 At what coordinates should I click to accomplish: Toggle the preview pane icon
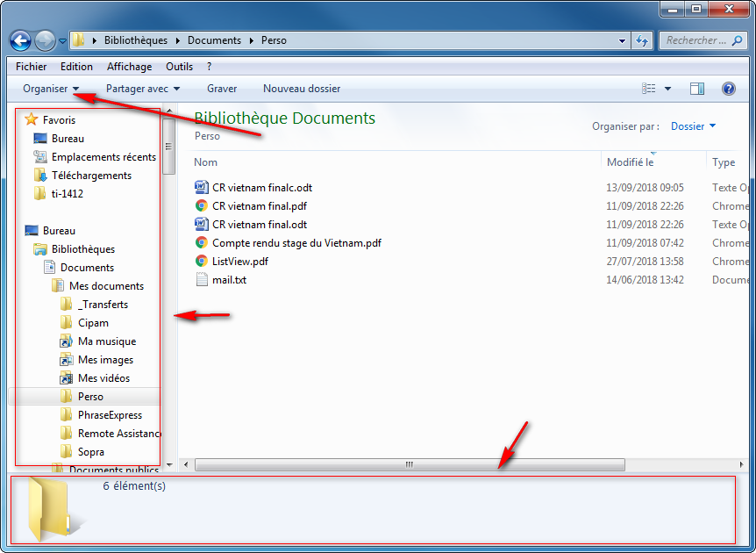(697, 89)
